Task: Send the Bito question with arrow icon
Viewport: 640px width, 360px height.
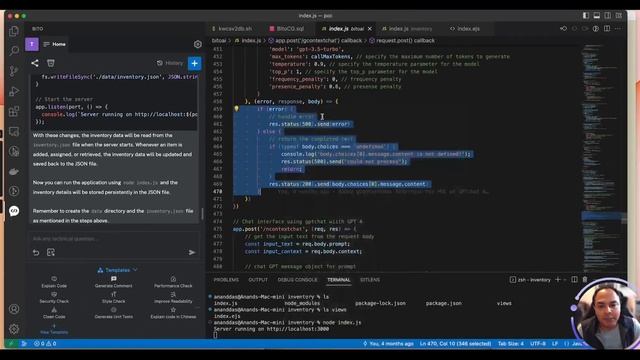Action: coord(192,253)
